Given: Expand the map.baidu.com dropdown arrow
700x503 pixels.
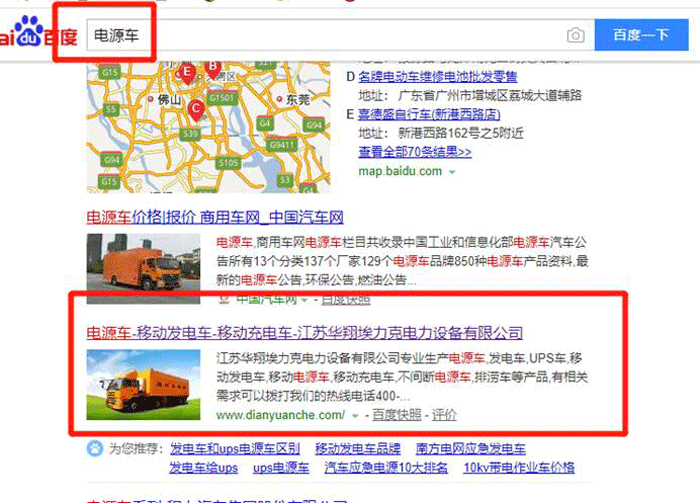Looking at the screenshot, I should 452,172.
